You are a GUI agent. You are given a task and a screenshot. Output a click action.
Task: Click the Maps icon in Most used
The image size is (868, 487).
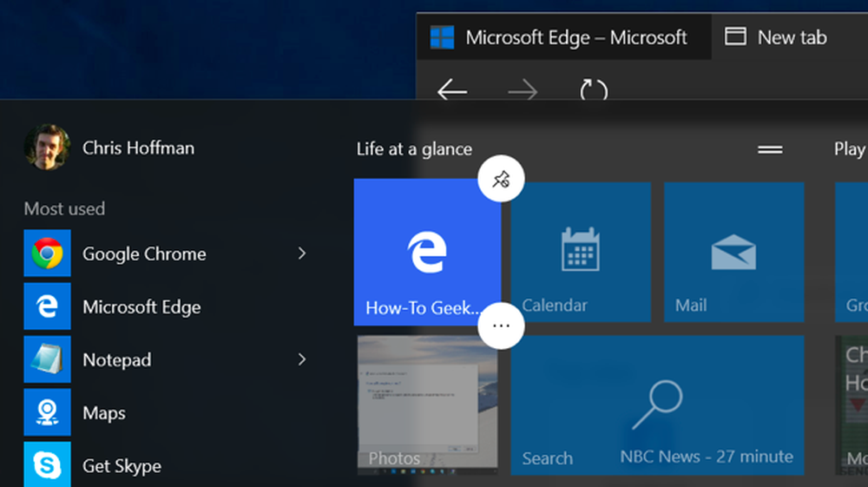[x=47, y=412]
